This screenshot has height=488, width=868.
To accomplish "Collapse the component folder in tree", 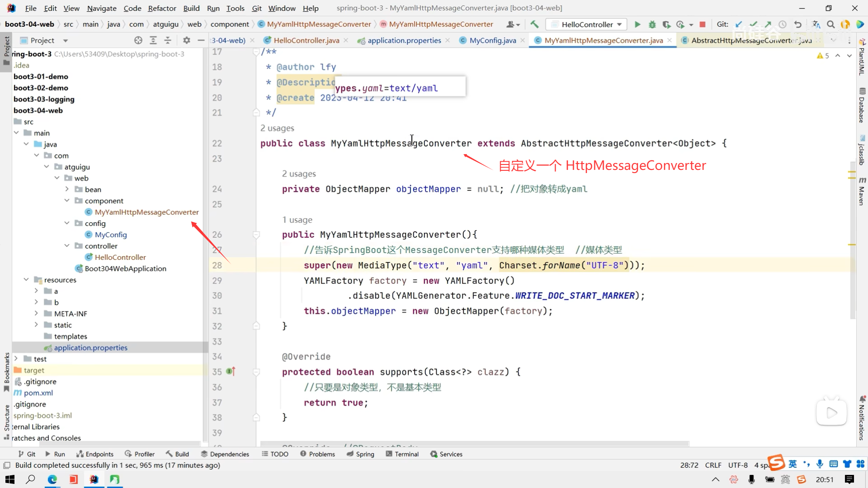I will (67, 201).
